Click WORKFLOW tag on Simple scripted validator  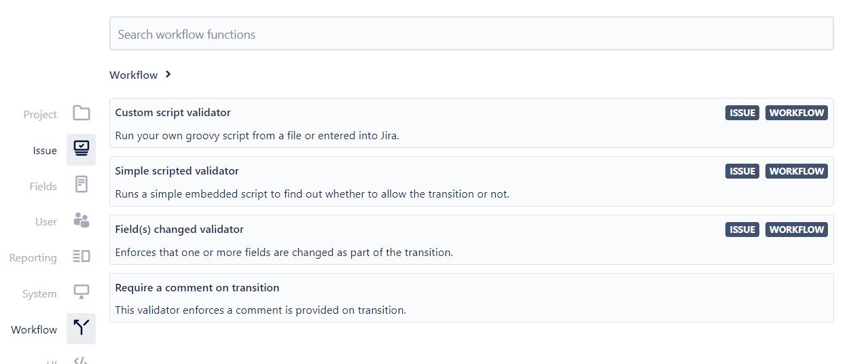[797, 171]
